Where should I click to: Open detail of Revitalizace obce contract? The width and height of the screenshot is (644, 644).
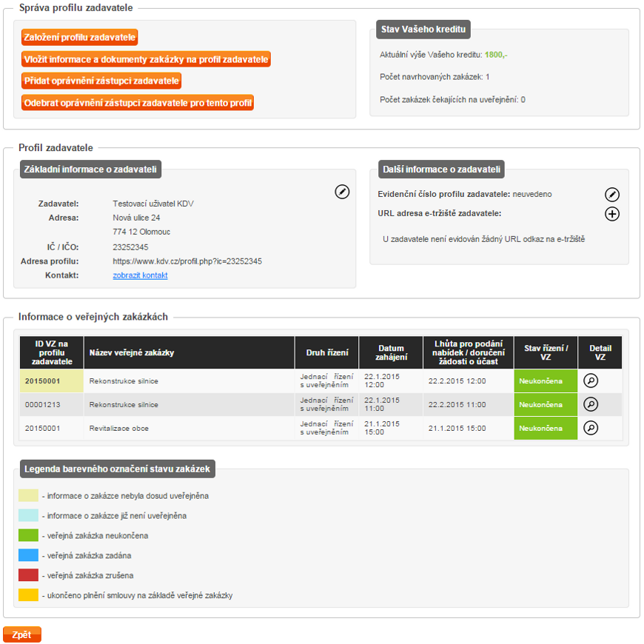[x=591, y=428]
